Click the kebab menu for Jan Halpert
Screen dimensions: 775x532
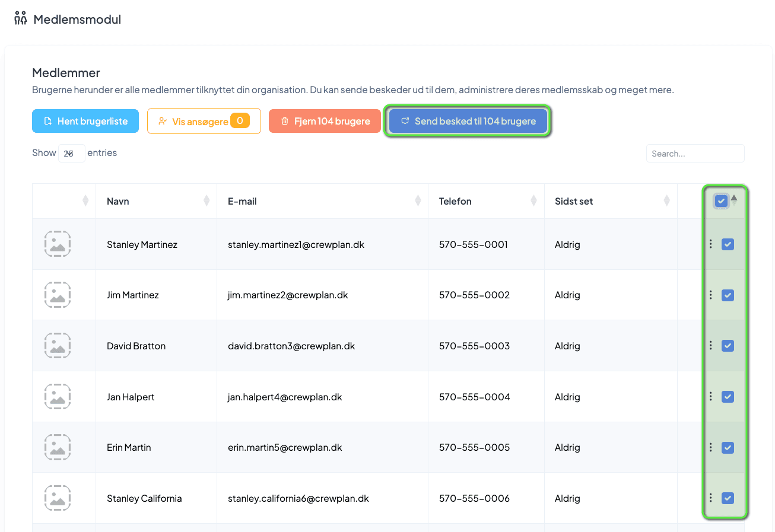pyautogui.click(x=710, y=396)
